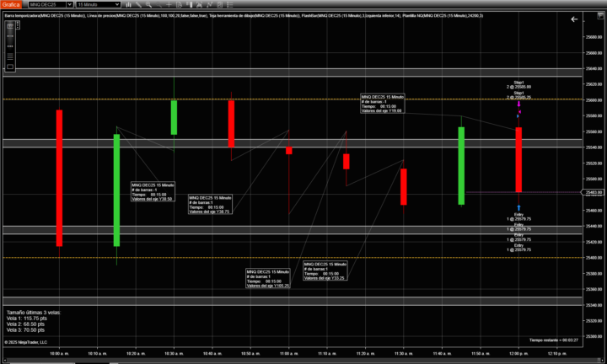Click the 12:00 p. m. time axis label
Viewport: 607px width, 364px height.
[518, 354]
